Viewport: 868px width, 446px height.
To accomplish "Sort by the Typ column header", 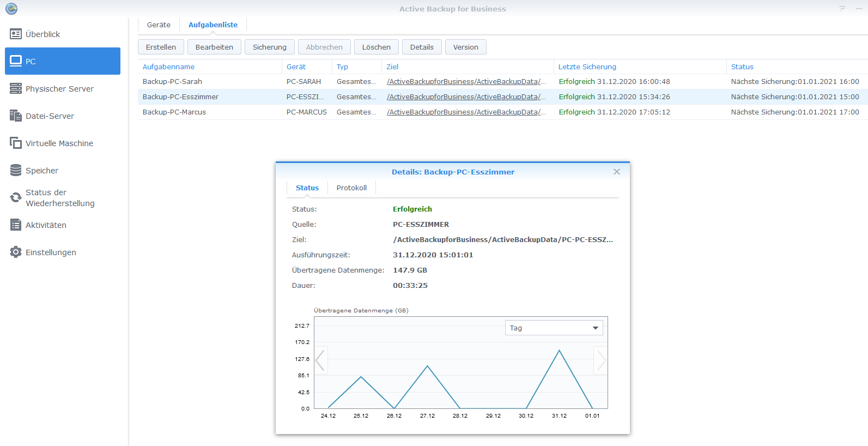I will tap(342, 67).
